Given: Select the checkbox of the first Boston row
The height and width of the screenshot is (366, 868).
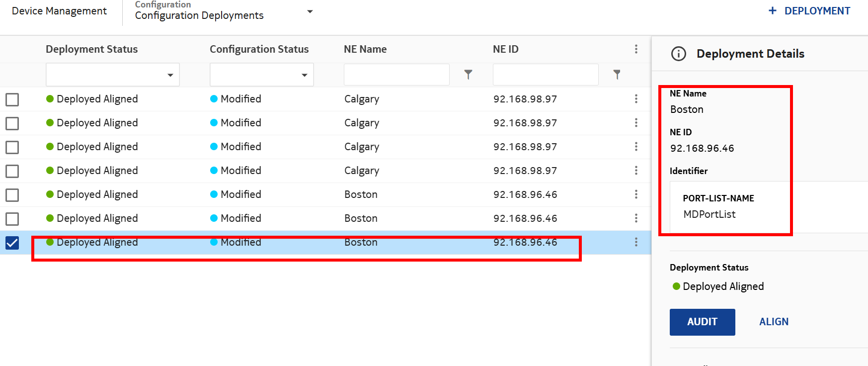Looking at the screenshot, I should point(12,195).
